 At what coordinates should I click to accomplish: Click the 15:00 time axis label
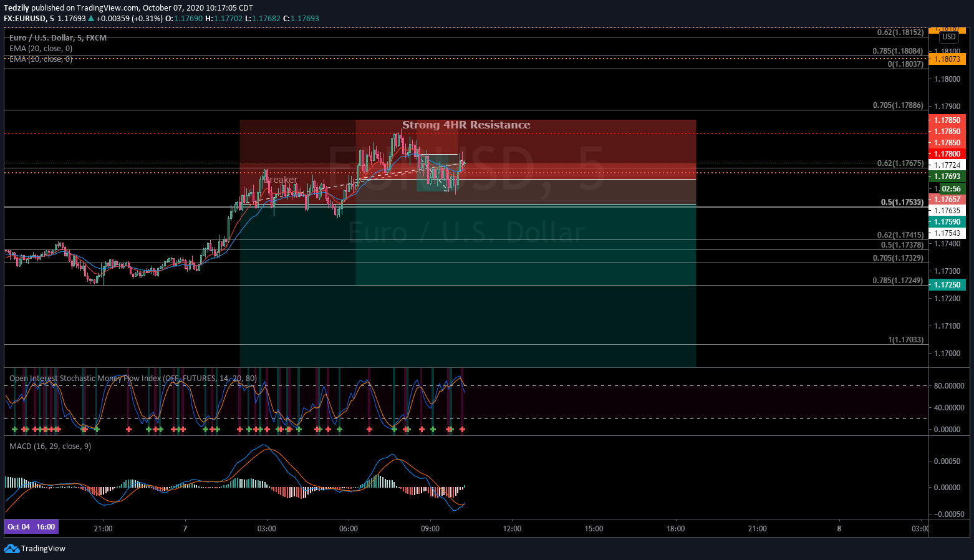594,529
